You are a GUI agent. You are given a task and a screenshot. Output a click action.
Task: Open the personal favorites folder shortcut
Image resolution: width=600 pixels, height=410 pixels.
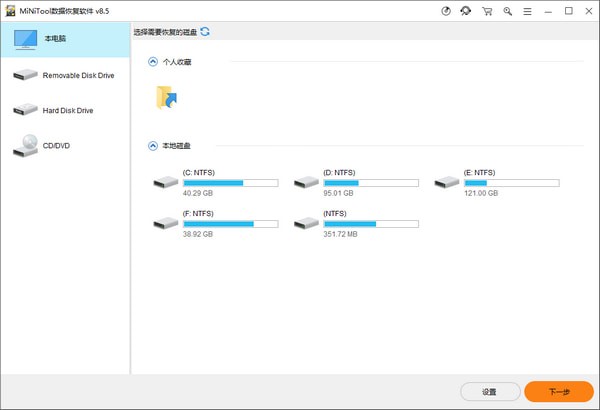point(166,97)
